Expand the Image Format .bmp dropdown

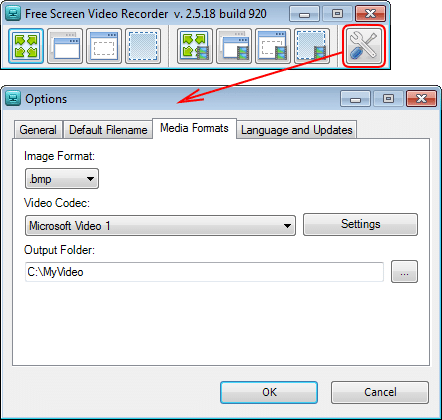tap(62, 179)
